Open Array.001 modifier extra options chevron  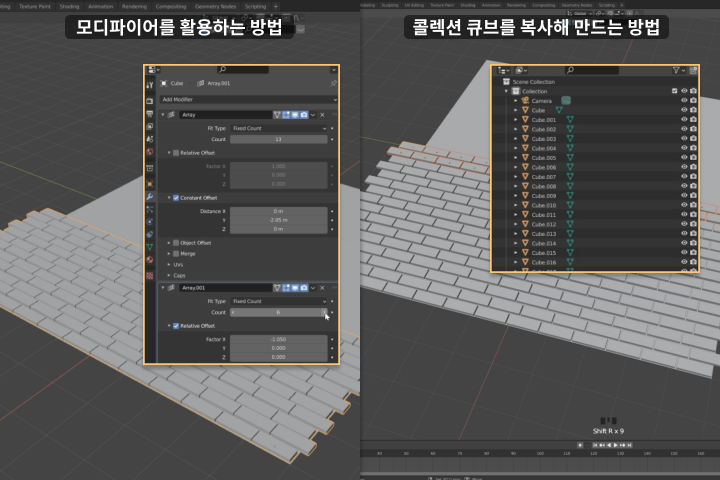[x=313, y=288]
